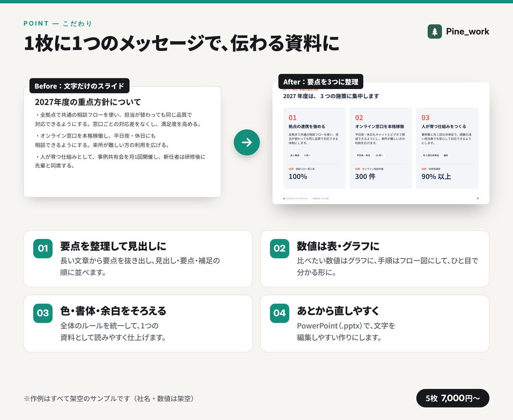The width and height of the screenshot is (513, 420).
Task: Click description 全体のルールを統一して
Action: 113,331
